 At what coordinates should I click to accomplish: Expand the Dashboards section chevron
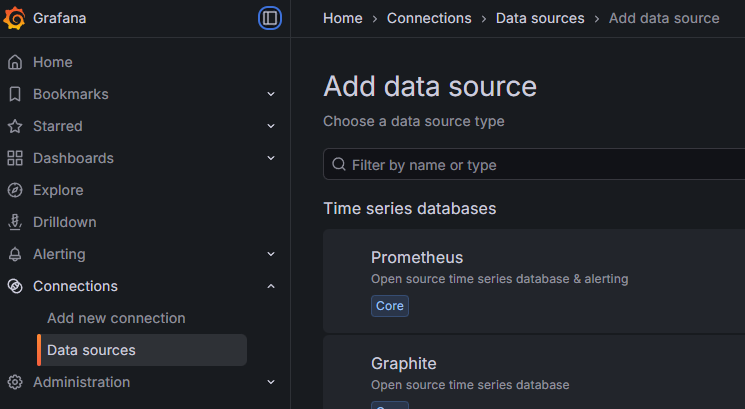[x=271, y=158]
